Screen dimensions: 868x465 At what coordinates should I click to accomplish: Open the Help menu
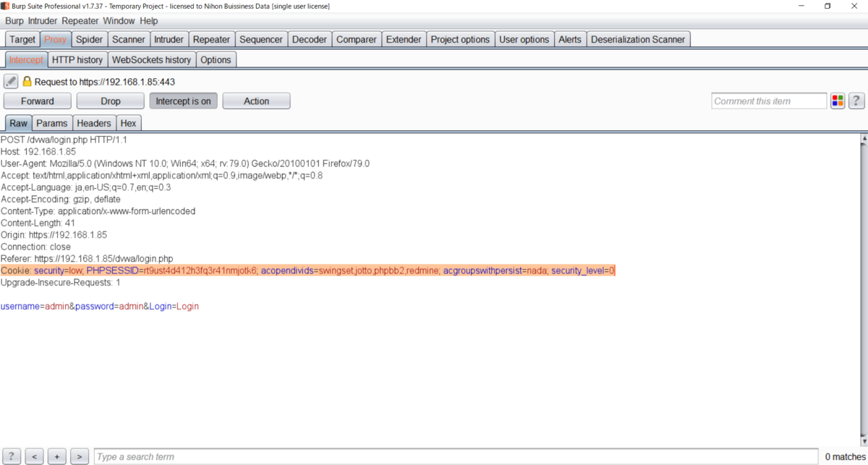tap(148, 21)
